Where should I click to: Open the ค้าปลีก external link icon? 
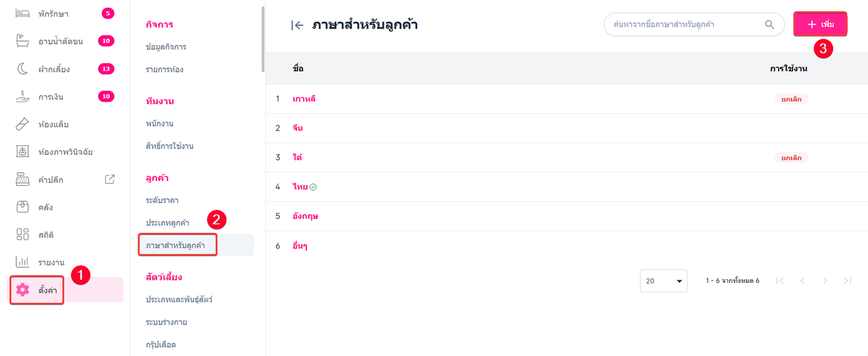click(110, 180)
